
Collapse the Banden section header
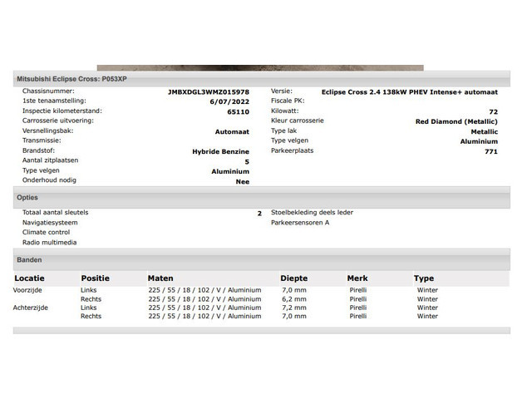pyautogui.click(x=29, y=260)
